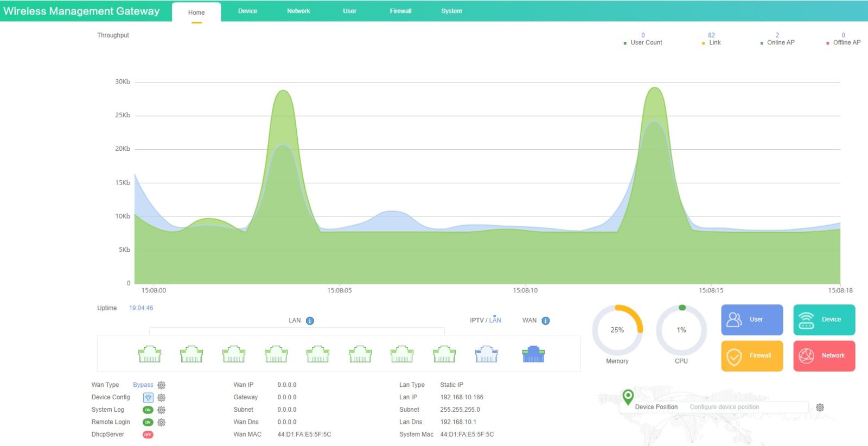Switch to the Firewall tab
This screenshot has width=868, height=446.
pyautogui.click(x=400, y=11)
